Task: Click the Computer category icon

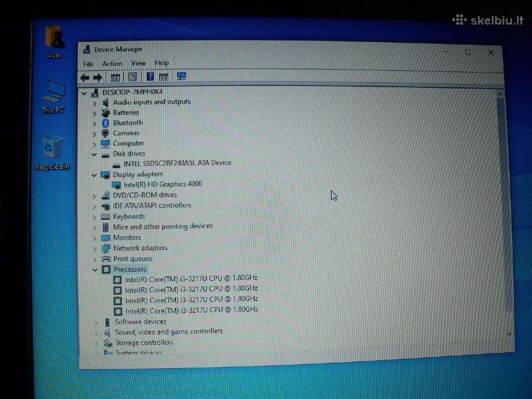Action: click(106, 144)
